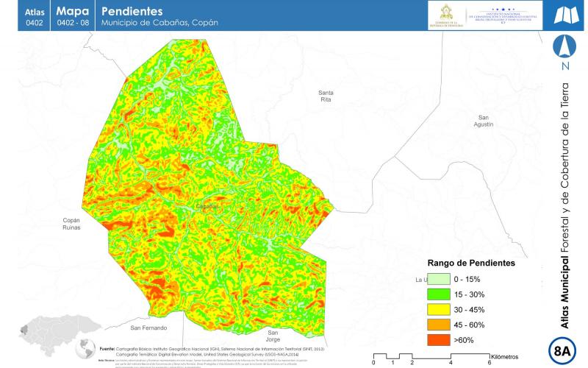Click the 15 - 30% green swatch
This screenshot has height=368, width=588.
coord(438,294)
